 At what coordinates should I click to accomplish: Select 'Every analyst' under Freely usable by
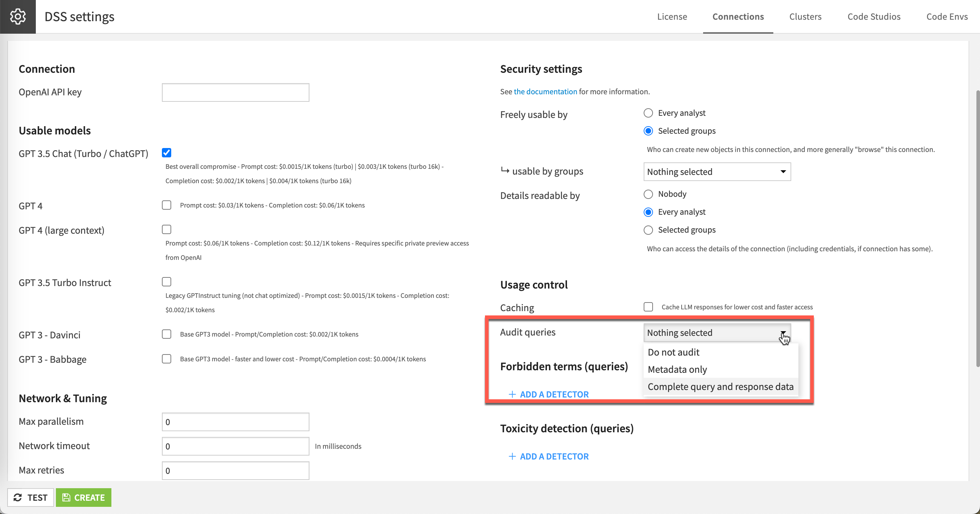[648, 113]
